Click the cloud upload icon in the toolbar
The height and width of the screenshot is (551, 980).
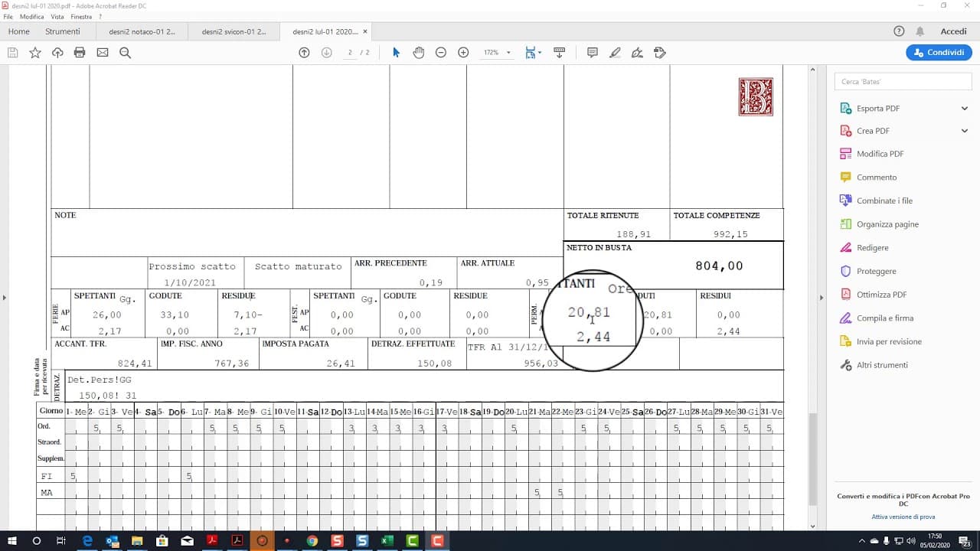tap(57, 53)
